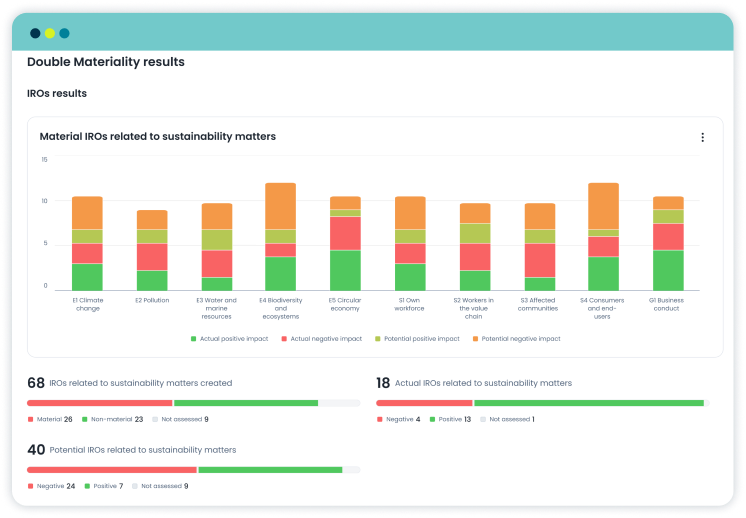
Task: Click the E3 Water and marine resources bar
Action: (216, 247)
